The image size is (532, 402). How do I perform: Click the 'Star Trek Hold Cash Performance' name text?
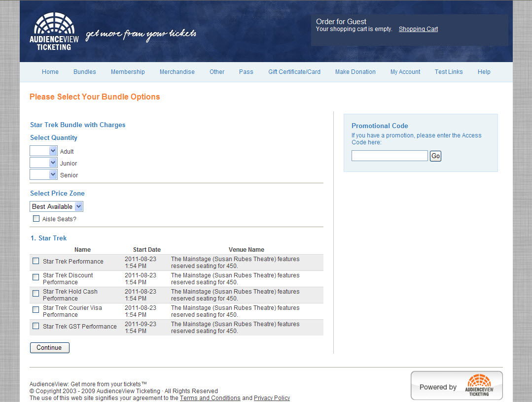(x=70, y=295)
